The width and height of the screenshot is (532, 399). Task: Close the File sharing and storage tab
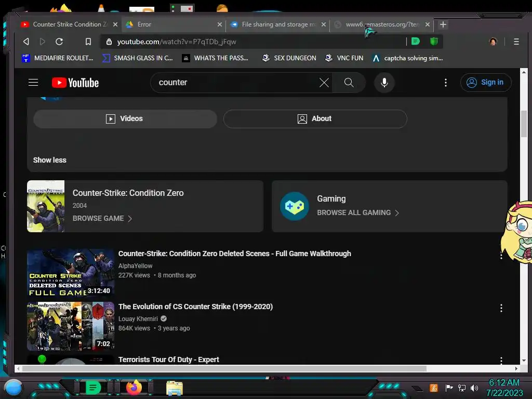(x=324, y=24)
